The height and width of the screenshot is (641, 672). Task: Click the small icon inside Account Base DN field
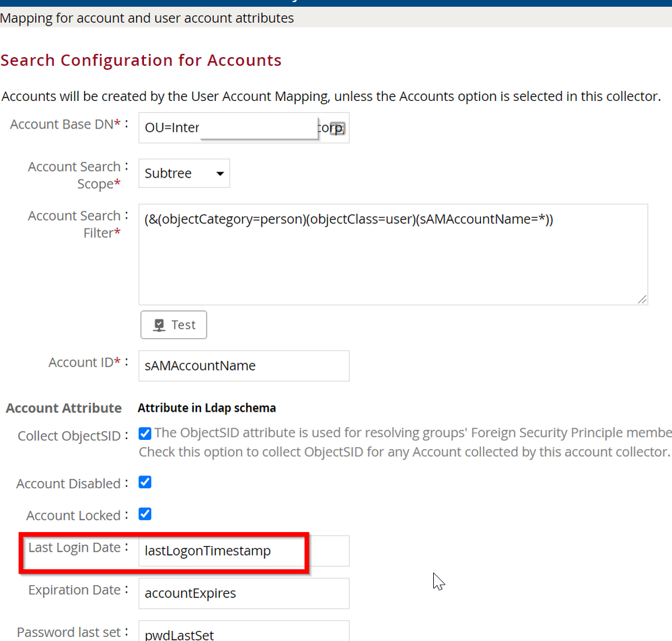338,128
